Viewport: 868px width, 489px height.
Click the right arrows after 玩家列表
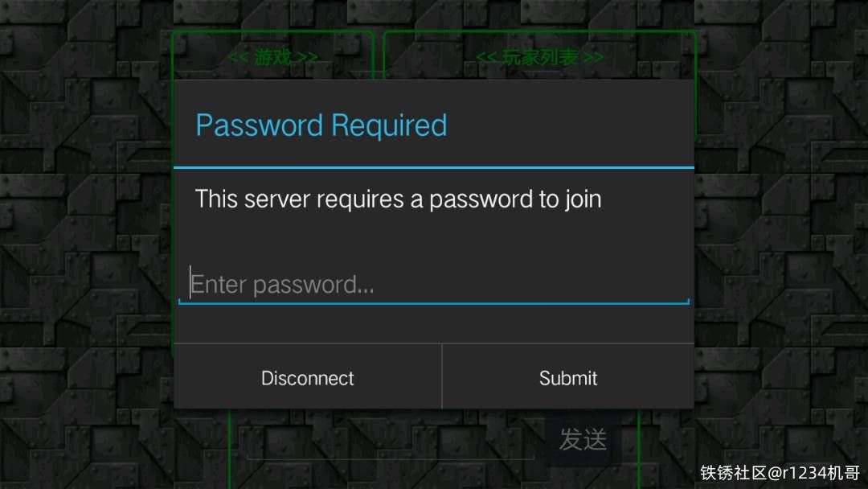593,57
